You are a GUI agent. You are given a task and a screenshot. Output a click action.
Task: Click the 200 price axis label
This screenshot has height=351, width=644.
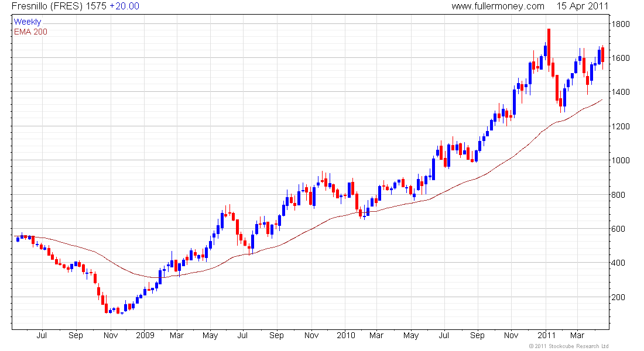point(618,297)
